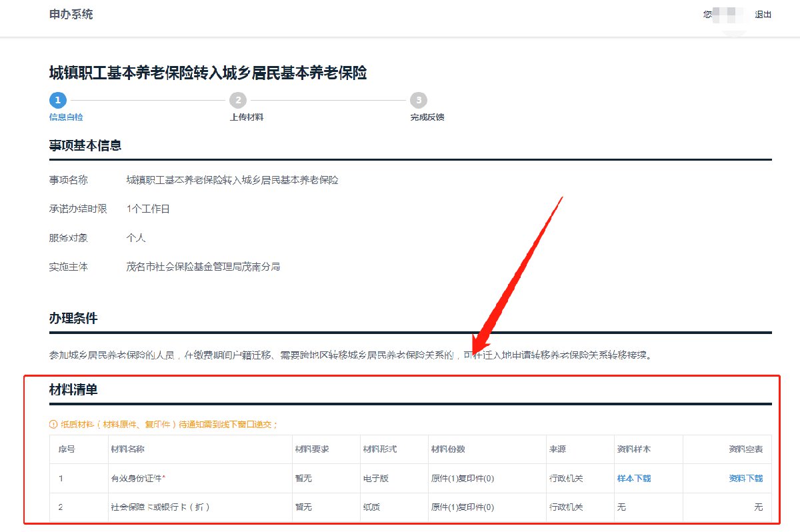Select the 完成反馈 step label
Screen dimensions: 800x532
[427, 117]
